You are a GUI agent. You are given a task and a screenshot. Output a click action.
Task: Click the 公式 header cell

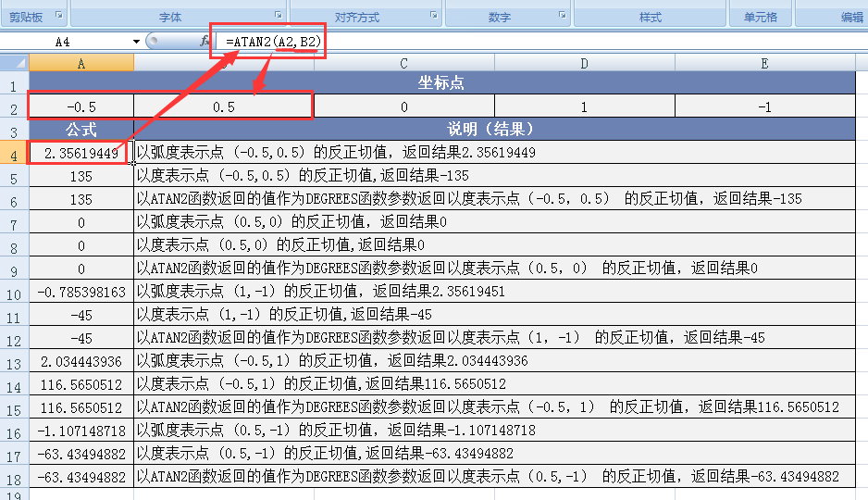point(81,129)
